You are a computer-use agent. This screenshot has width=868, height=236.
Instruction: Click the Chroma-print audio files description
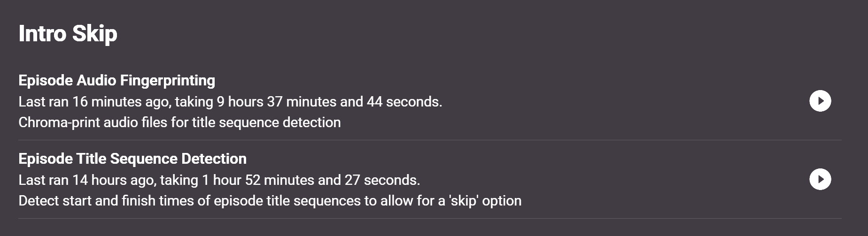(179, 122)
